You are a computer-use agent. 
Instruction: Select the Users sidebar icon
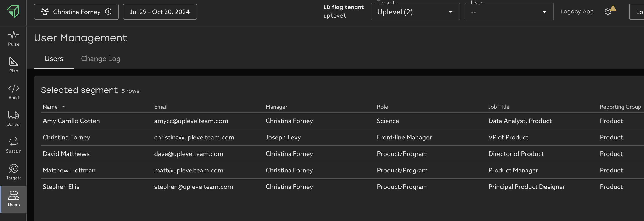[x=14, y=199]
